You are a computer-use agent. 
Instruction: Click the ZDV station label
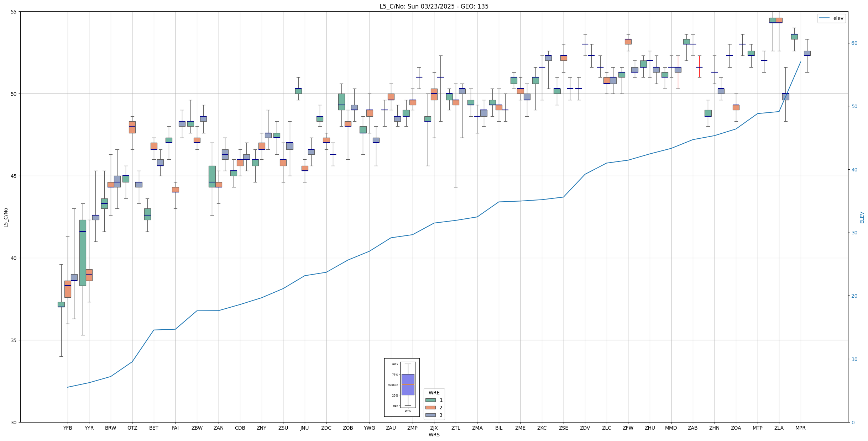click(585, 428)
